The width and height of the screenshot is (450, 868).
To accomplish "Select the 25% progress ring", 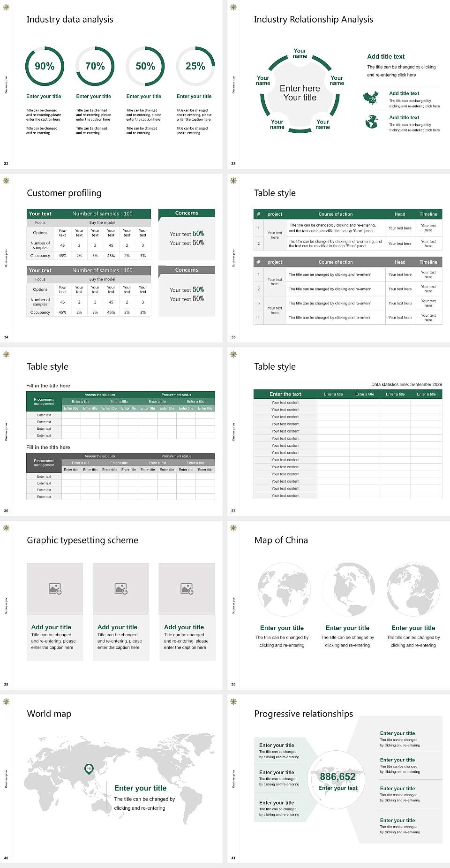I will [x=195, y=66].
